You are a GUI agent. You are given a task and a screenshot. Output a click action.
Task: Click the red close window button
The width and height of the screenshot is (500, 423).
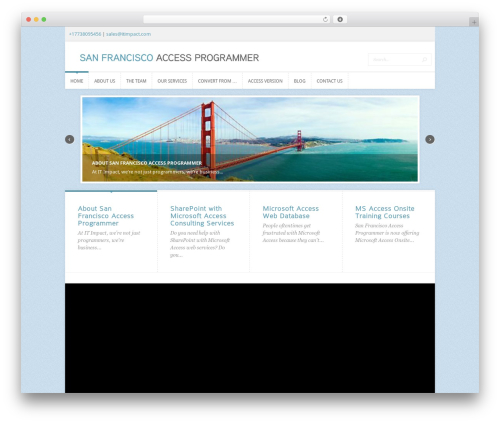coord(29,19)
